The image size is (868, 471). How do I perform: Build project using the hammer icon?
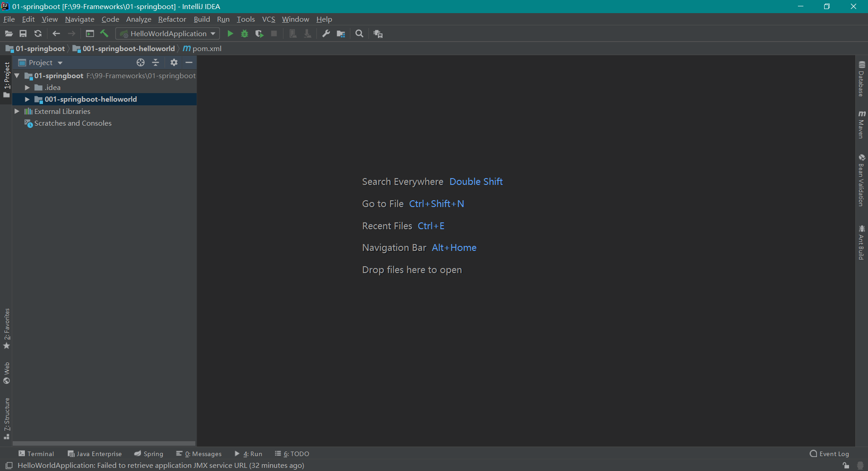[x=104, y=33]
